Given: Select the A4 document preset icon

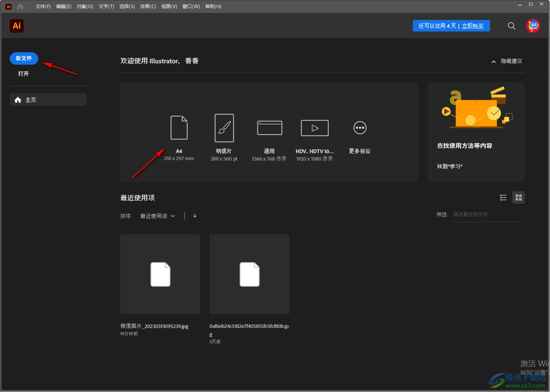Looking at the screenshot, I should [179, 127].
